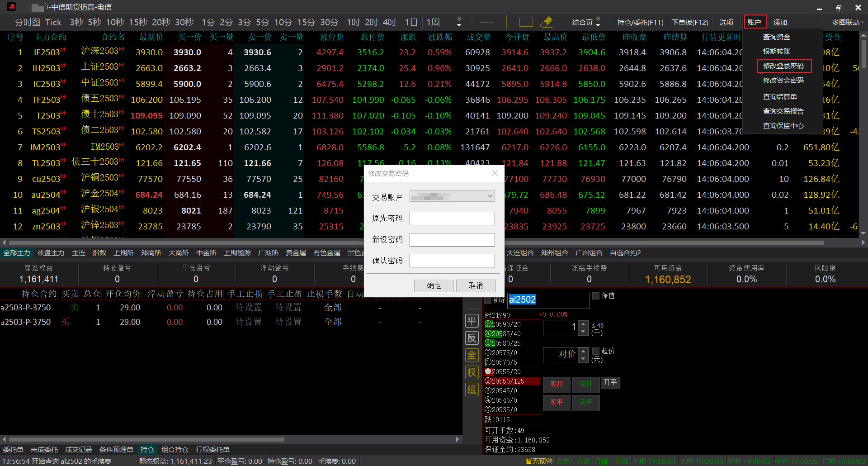Click the 确定 button in password dialog

(434, 285)
